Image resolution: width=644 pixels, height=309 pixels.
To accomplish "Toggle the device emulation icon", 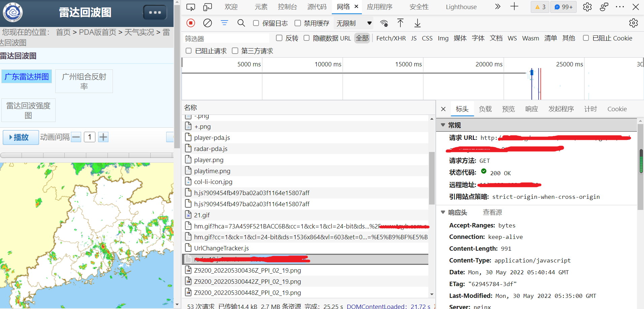I will coord(208,7).
